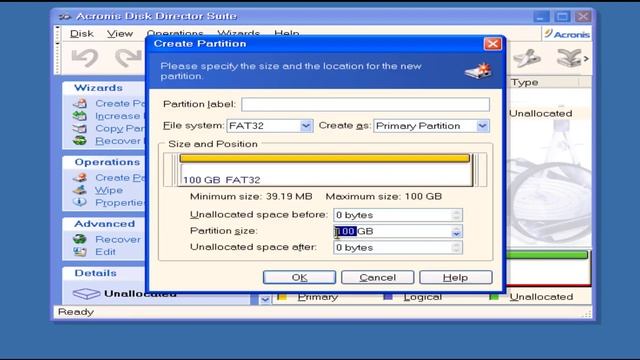Click the Unallocated disk icon in Details
Screen dimensions: 640x360
tap(86, 293)
